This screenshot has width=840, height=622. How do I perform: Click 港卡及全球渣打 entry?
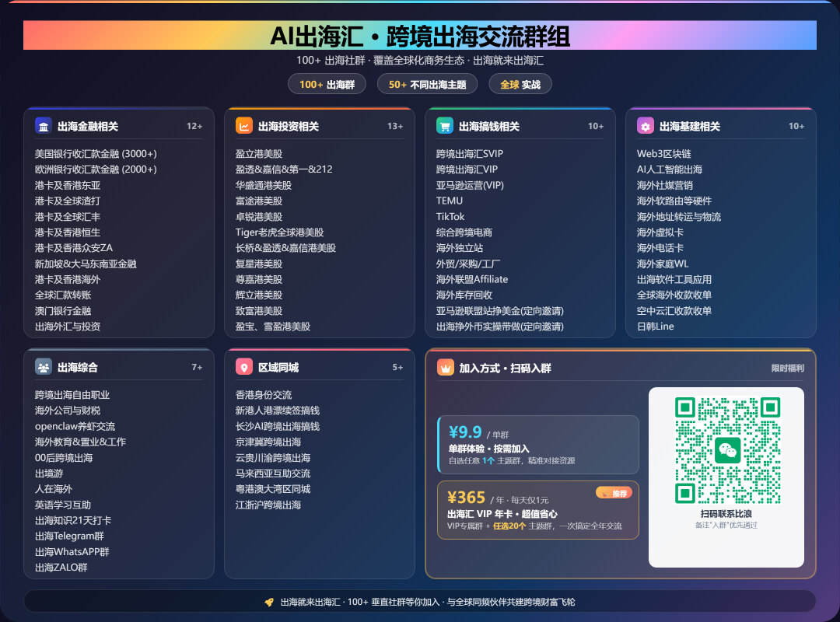68,201
